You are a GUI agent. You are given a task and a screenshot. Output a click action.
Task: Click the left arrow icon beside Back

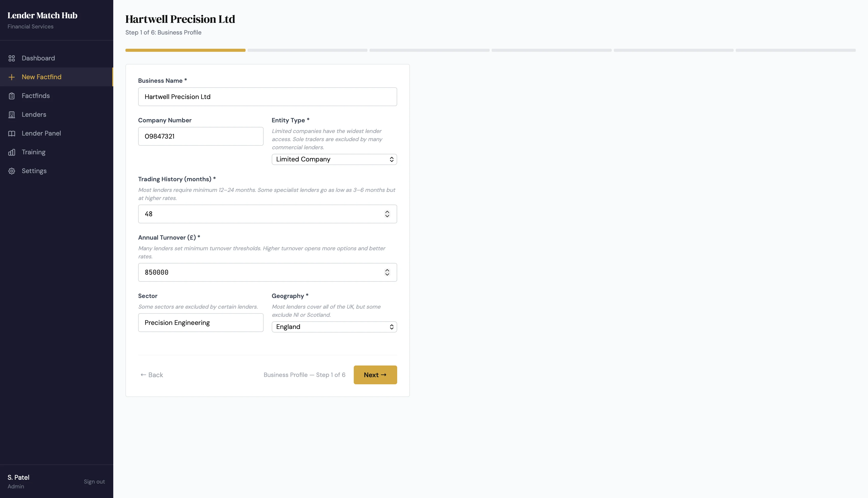pos(143,375)
